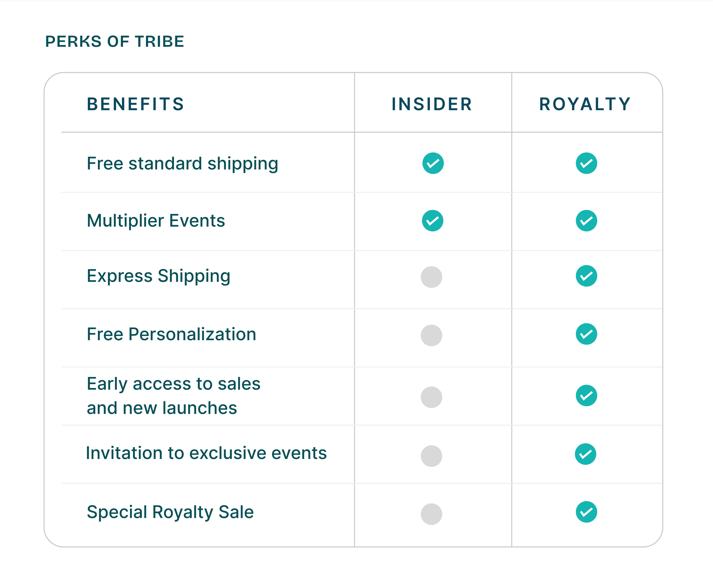713x588 pixels.
Task: Click the PERKS OF TRIBE heading
Action: pos(115,41)
